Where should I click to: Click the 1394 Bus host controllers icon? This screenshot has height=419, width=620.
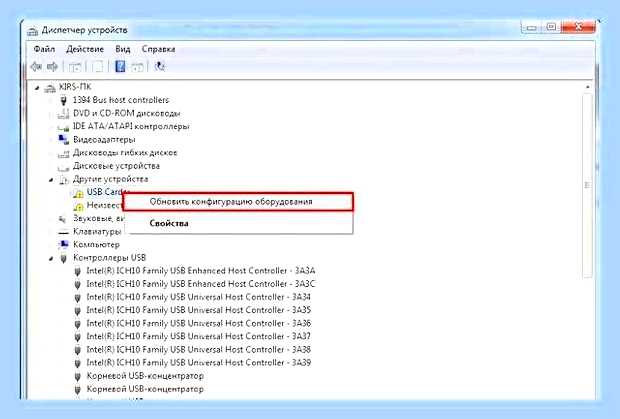pos(63,100)
